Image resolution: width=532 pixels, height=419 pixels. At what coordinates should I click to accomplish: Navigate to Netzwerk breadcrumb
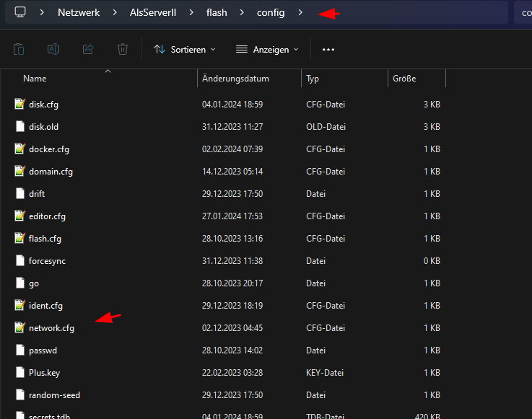tap(79, 12)
